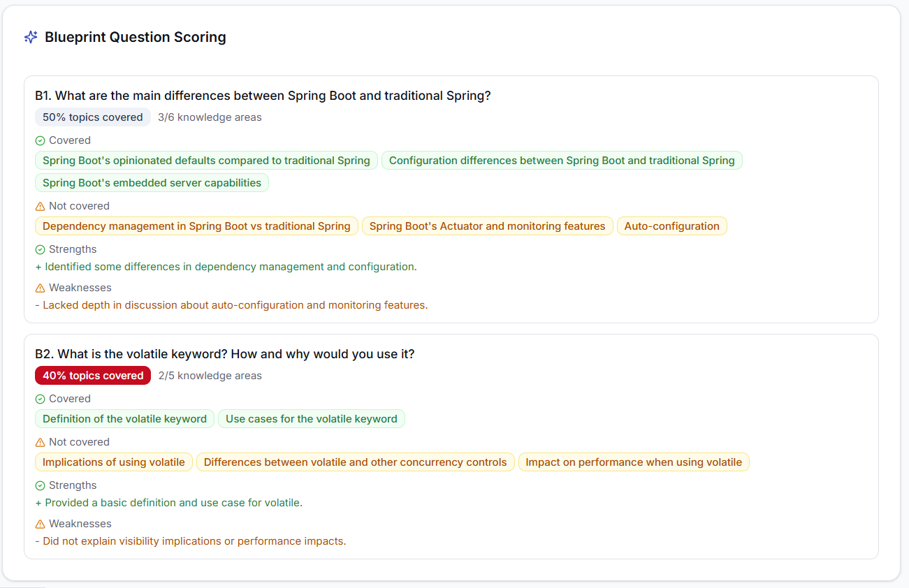
Task: Click the Covered checkmark icon in B2
Action: [x=40, y=398]
